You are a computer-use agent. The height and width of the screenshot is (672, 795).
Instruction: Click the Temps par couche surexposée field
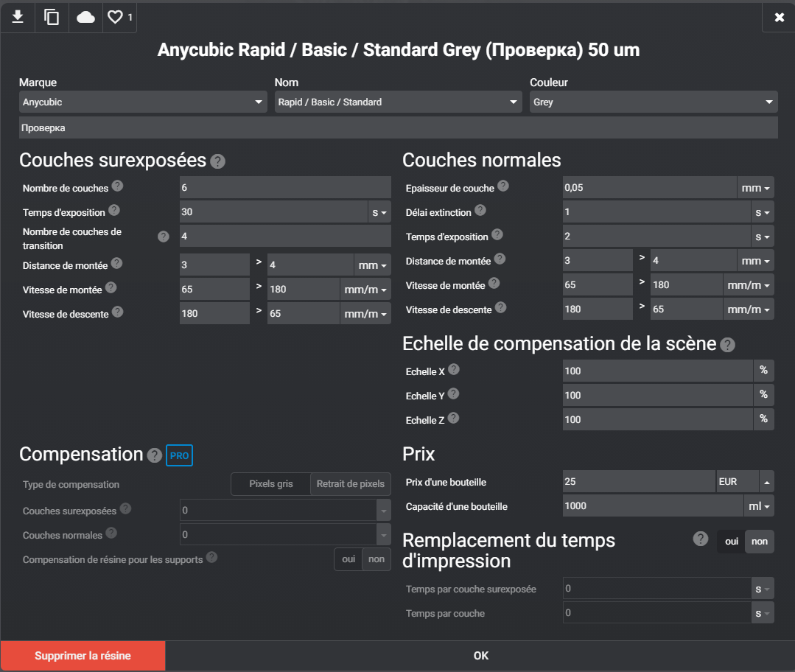coord(656,588)
